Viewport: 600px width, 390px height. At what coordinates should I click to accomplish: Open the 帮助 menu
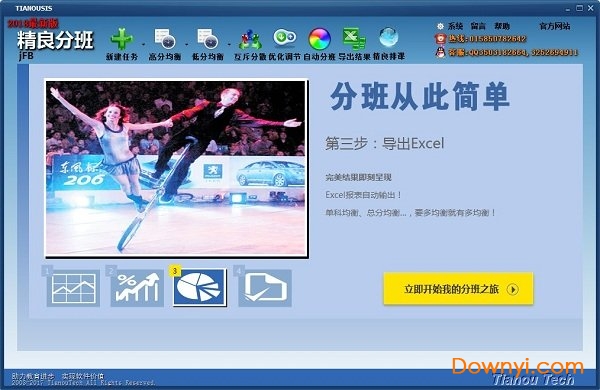pyautogui.click(x=502, y=26)
